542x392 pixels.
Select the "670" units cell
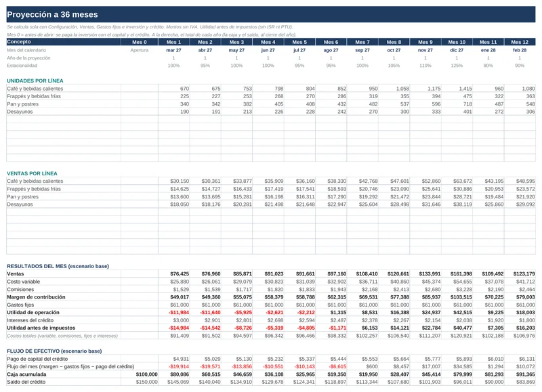(x=174, y=89)
